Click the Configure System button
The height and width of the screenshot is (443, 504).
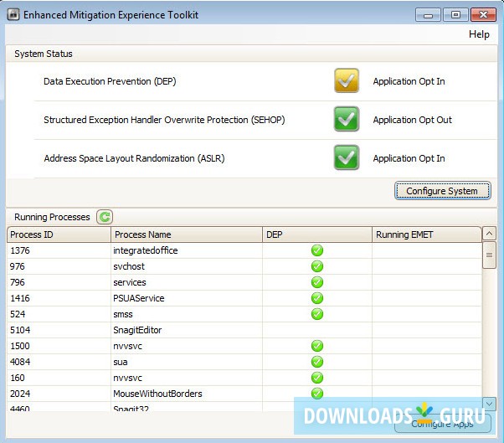click(x=442, y=191)
